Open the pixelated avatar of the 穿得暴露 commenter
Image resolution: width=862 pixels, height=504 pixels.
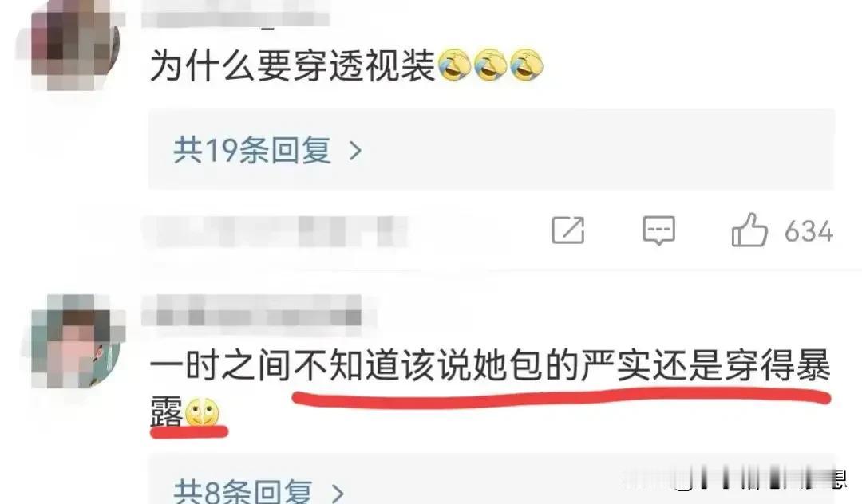[x=75, y=341]
